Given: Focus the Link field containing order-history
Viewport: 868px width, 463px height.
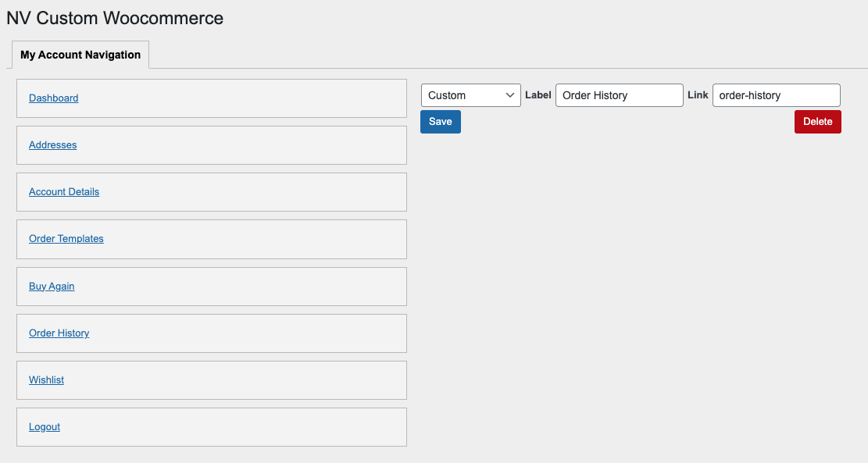Looking at the screenshot, I should click(x=776, y=95).
